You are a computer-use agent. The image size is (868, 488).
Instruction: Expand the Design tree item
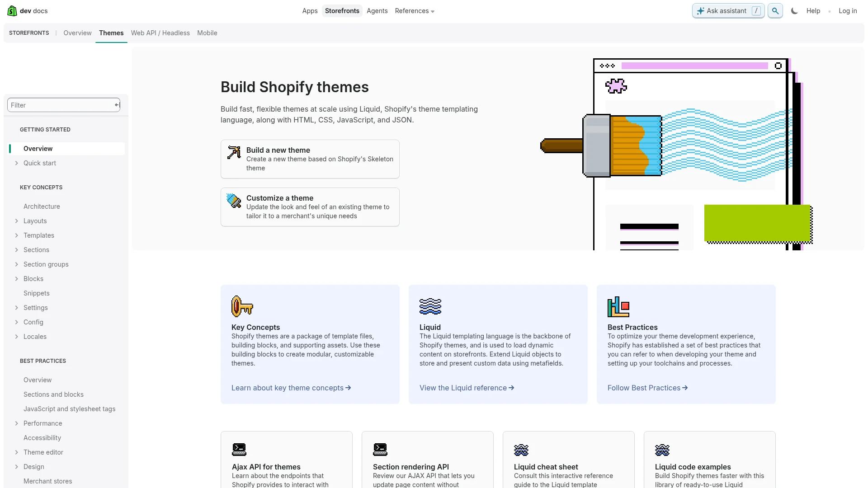pyautogui.click(x=17, y=467)
